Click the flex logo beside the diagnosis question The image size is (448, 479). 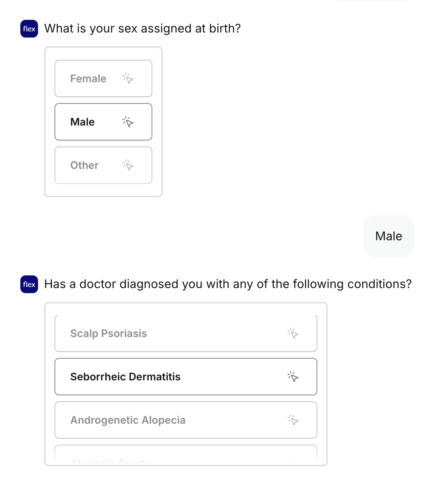[x=29, y=284]
